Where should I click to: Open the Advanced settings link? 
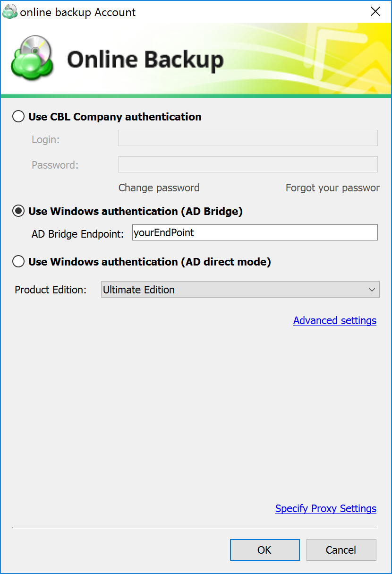click(335, 320)
